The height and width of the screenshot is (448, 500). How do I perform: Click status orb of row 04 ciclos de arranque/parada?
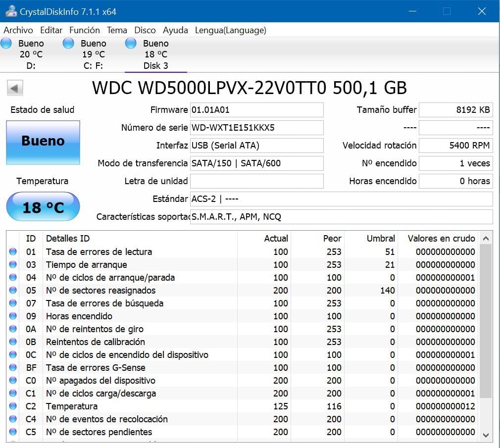[13, 277]
